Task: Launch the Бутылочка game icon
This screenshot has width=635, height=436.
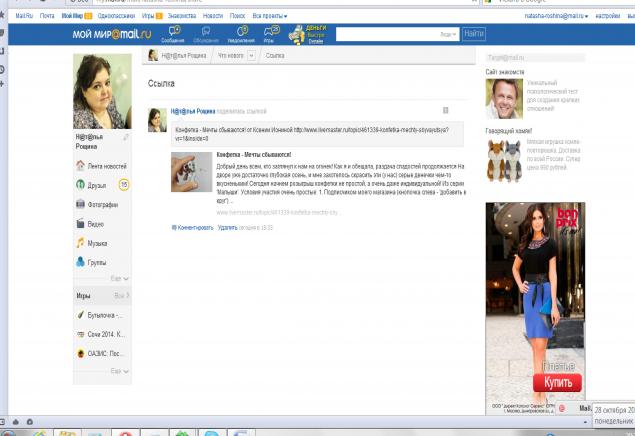Action: [x=80, y=315]
